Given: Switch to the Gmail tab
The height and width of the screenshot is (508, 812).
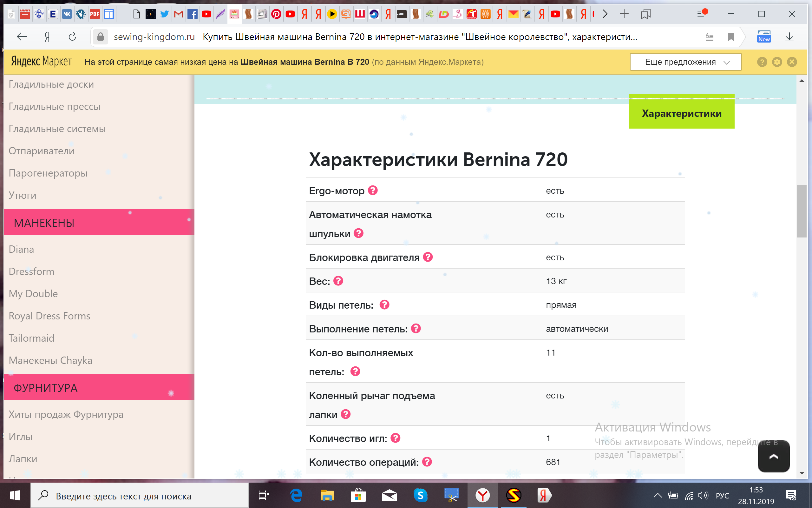Looking at the screenshot, I should pyautogui.click(x=179, y=14).
